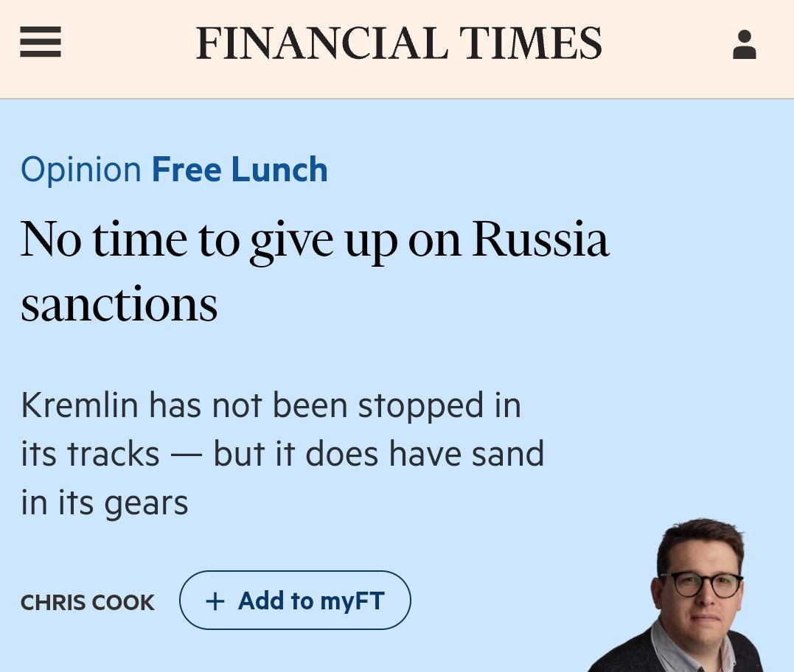This screenshot has height=672, width=794.
Task: Click "in its gears" standfirst line
Action: click(105, 503)
